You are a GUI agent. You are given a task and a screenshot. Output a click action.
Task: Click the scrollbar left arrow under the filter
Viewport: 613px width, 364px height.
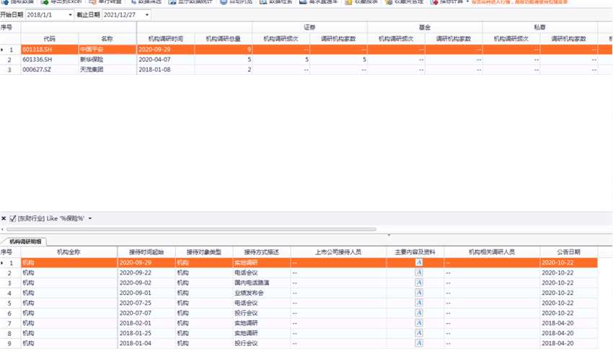point(2,229)
